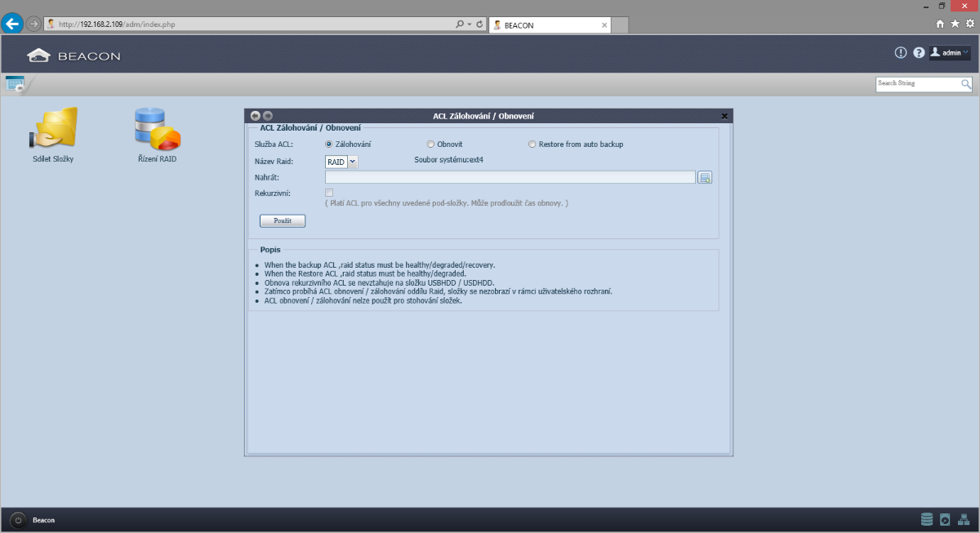Select the Obnovit radio option
Image resolution: width=980 pixels, height=533 pixels.
(430, 144)
